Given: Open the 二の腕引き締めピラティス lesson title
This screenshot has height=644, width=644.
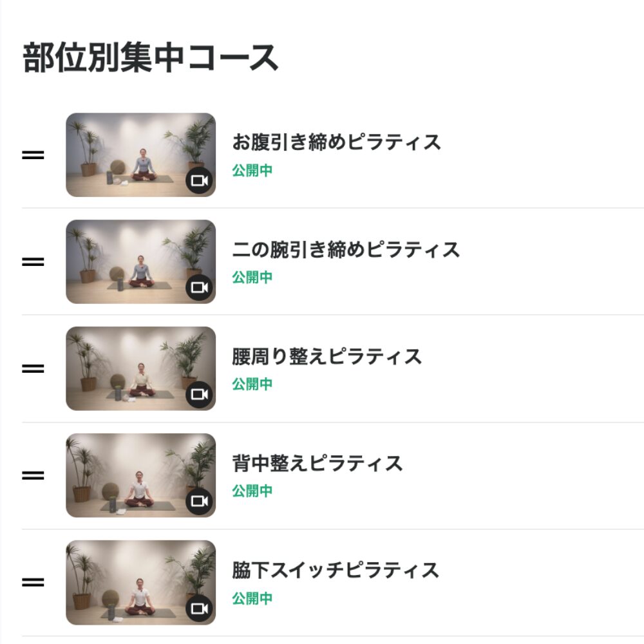Looking at the screenshot, I should [x=346, y=249].
